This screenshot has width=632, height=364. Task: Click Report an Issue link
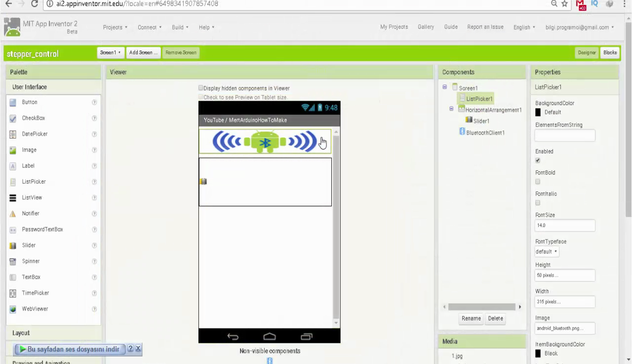pyautogui.click(x=485, y=27)
